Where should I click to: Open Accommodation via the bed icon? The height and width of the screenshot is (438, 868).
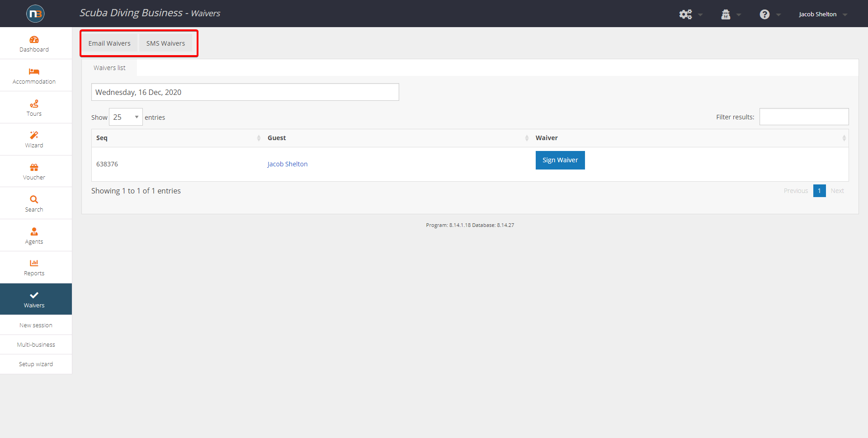[x=34, y=71]
